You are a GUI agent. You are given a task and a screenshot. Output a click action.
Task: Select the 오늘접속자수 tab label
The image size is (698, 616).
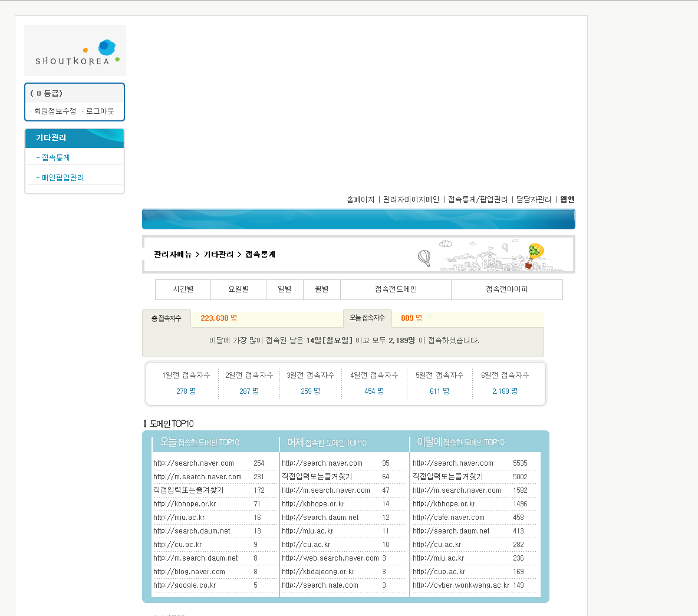(x=367, y=318)
